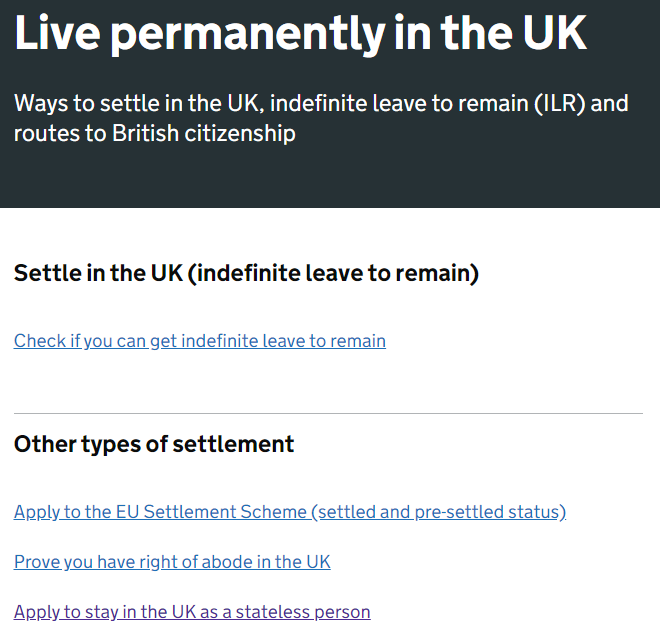Click "routes to" in the header description
The width and height of the screenshot is (660, 642).
(46, 133)
